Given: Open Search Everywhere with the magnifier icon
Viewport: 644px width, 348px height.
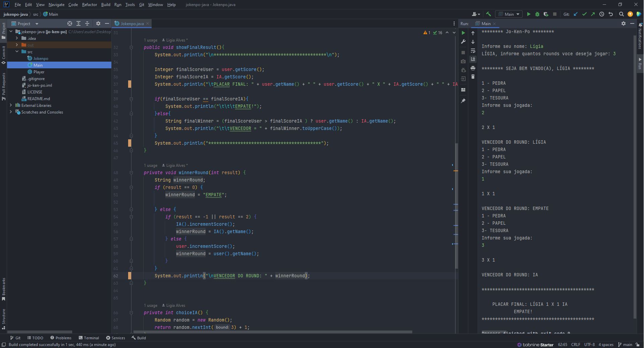Looking at the screenshot, I should coord(622,14).
